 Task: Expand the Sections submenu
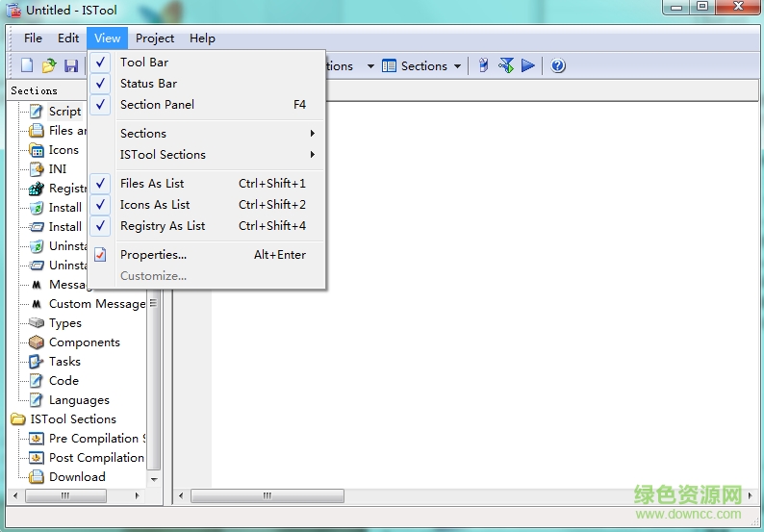208,133
